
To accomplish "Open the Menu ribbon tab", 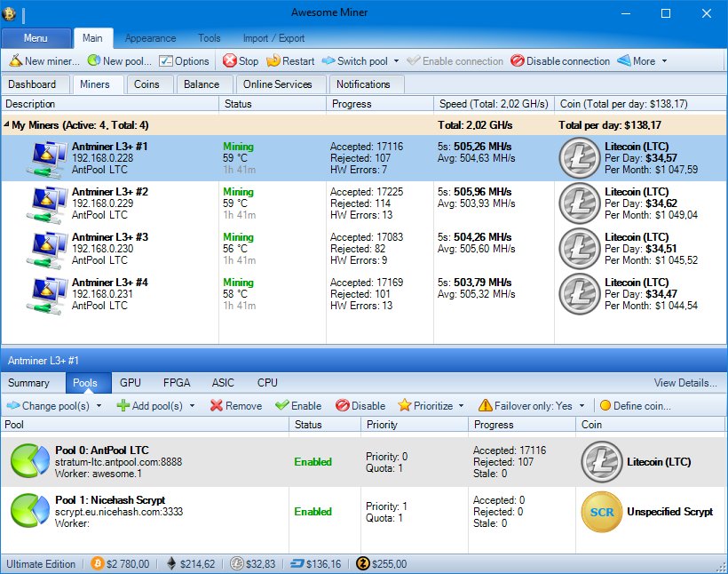I will coord(36,38).
